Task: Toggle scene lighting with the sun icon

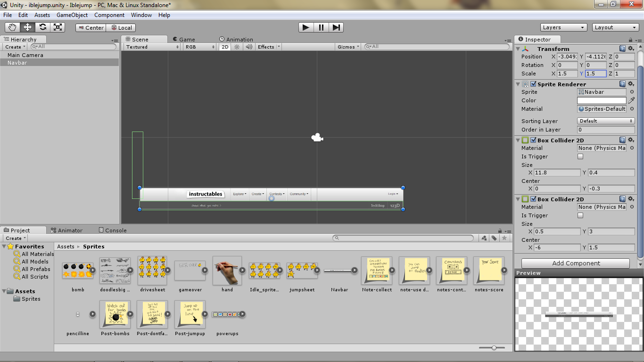Action: click(x=236, y=47)
